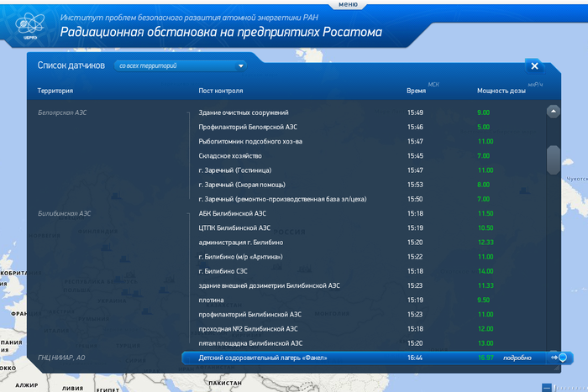This screenshot has height=392, width=588.
Task: Click the map zoom slider track
Action: [571, 387]
